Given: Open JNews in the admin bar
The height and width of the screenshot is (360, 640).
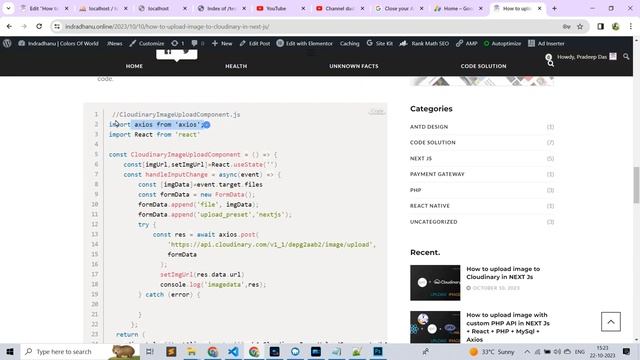Looking at the screenshot, I should coord(115,43).
